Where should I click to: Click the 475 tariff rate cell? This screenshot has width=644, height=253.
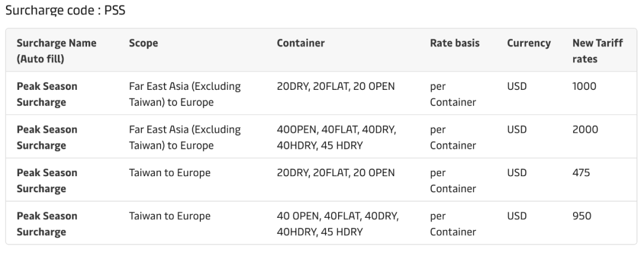[581, 173]
